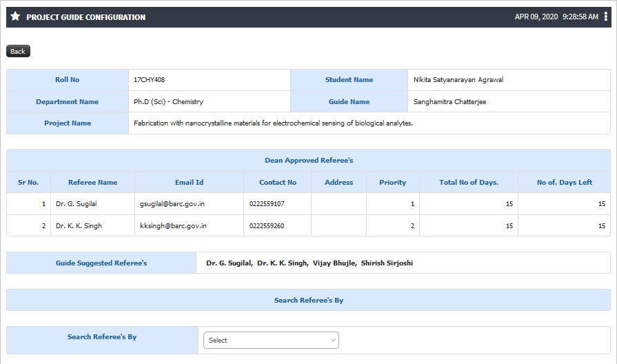Click the project name description text

tap(273, 123)
